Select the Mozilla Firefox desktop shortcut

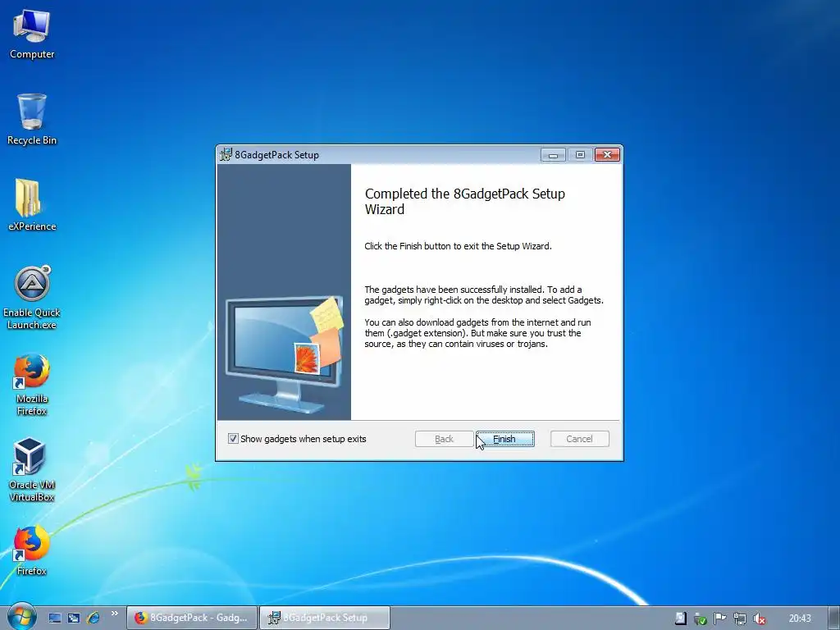pyautogui.click(x=32, y=384)
